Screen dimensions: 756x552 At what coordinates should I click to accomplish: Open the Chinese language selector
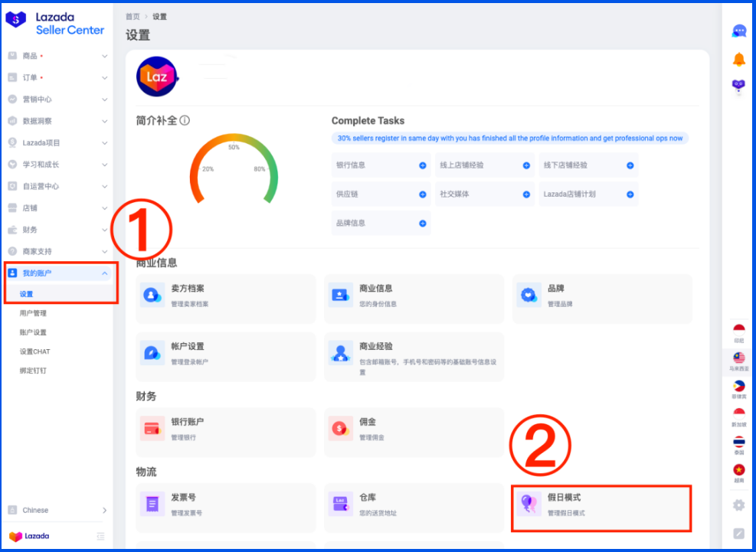coord(57,511)
